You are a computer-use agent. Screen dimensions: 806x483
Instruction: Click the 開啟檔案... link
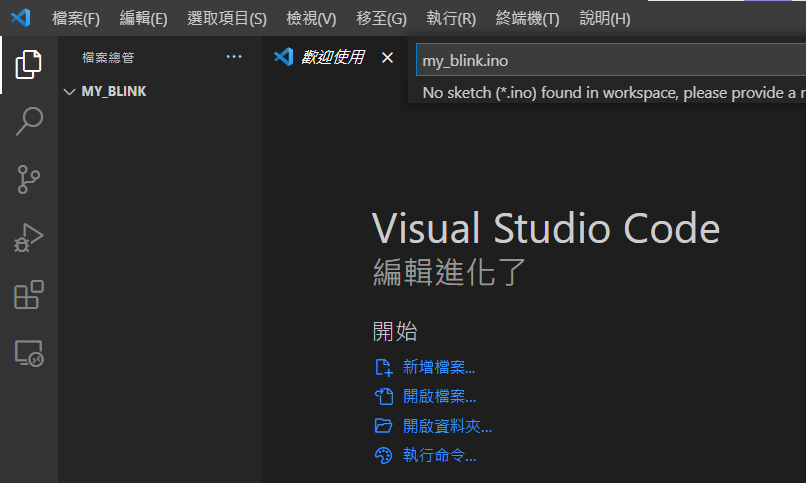[x=439, y=397]
